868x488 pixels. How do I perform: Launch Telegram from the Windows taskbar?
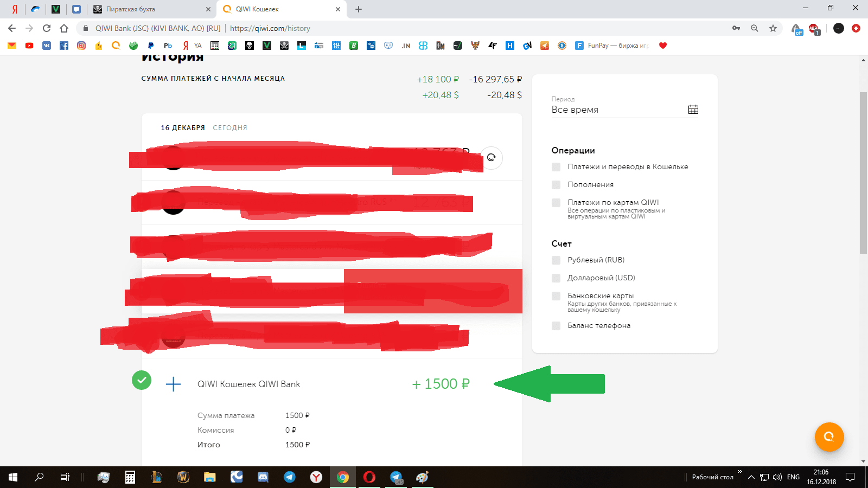290,477
